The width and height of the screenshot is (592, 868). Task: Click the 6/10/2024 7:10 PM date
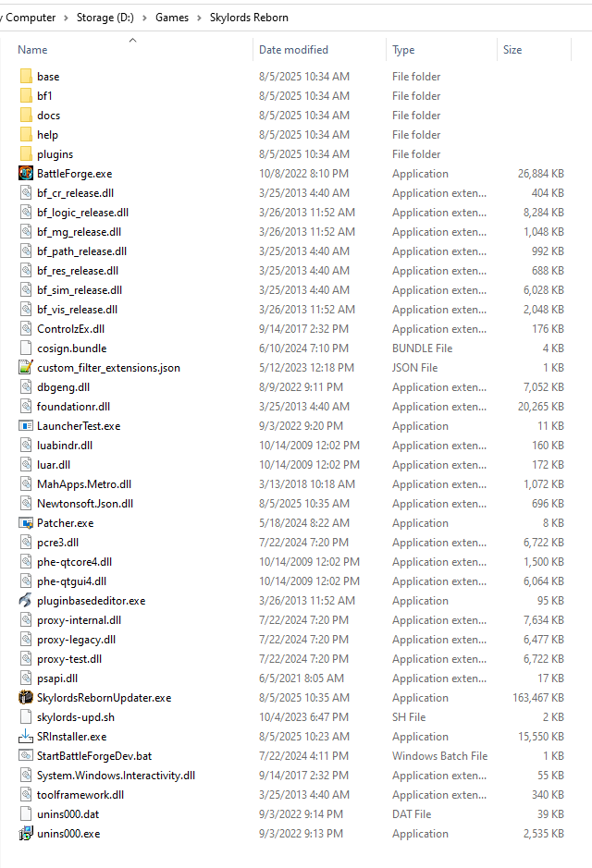(x=303, y=348)
